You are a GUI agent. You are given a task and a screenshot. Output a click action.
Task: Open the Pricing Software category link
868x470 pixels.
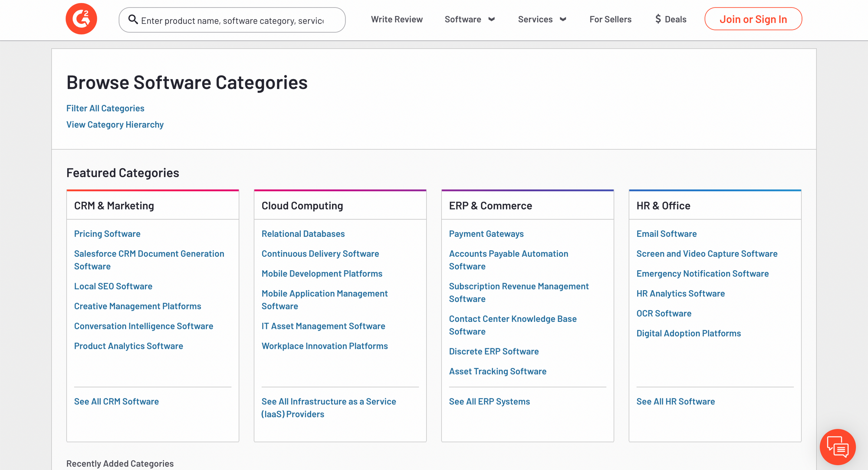[x=107, y=234]
